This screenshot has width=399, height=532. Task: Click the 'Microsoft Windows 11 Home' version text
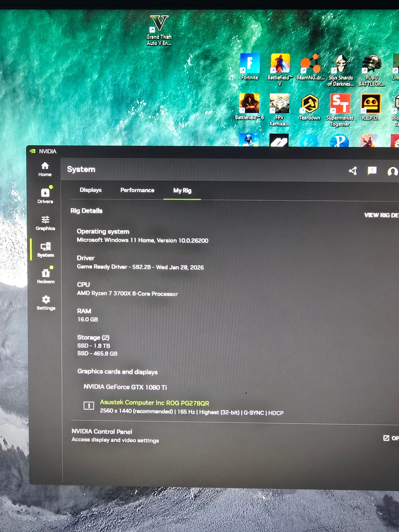click(x=143, y=240)
